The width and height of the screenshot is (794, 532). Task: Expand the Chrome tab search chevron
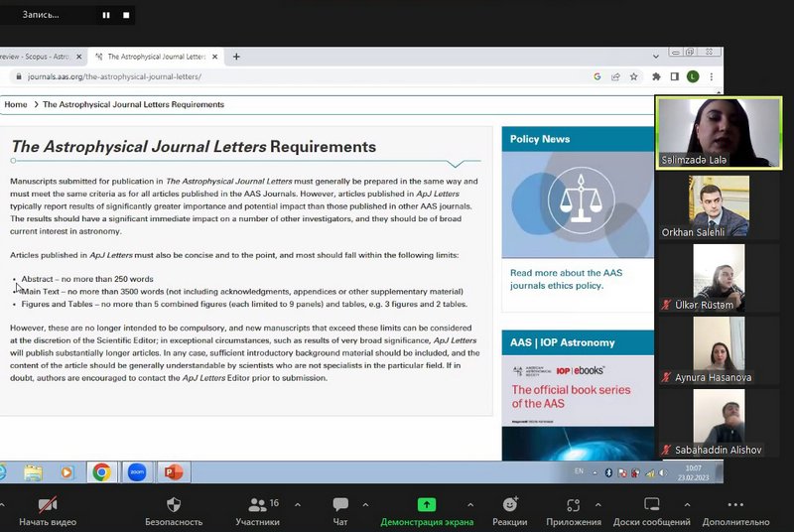click(x=656, y=57)
